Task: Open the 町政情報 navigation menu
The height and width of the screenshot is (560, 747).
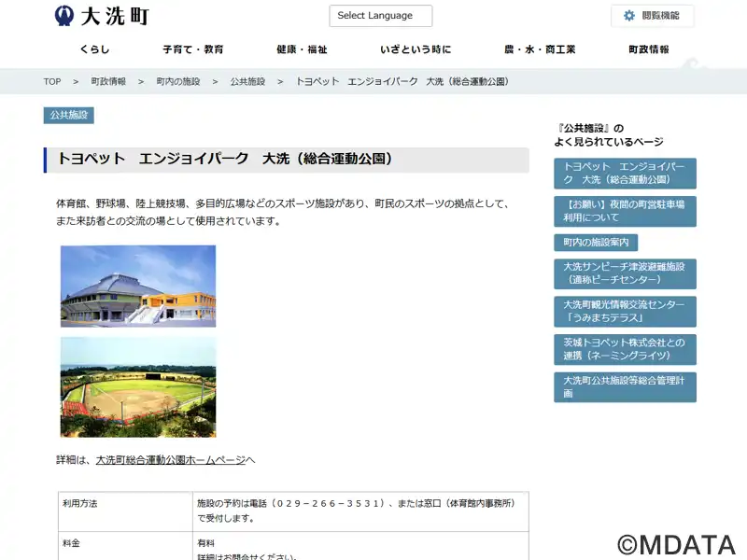Action: 648,49
